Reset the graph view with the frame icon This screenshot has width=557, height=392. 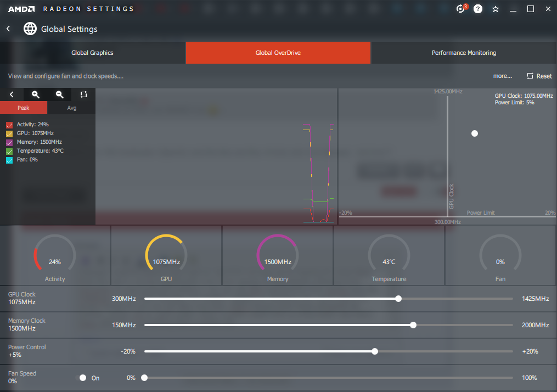point(83,94)
